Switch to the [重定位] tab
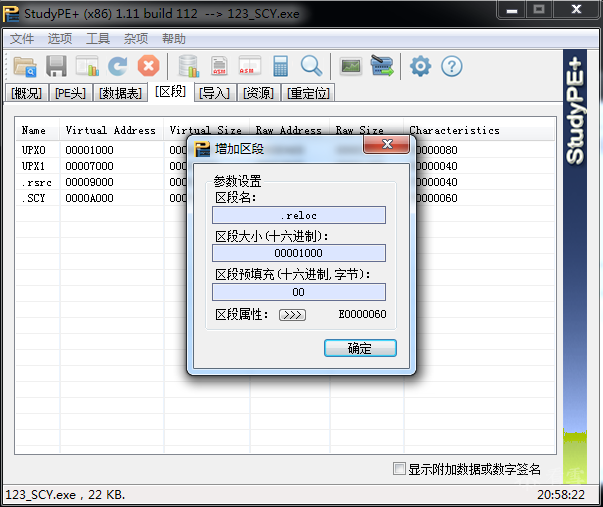 coord(308,93)
